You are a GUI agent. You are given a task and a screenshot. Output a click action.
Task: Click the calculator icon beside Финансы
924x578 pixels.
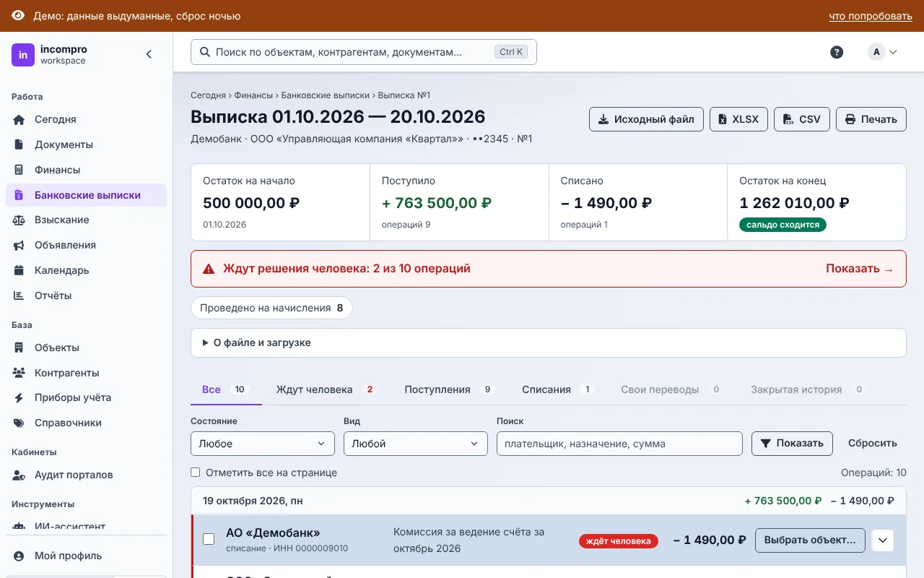[19, 170]
